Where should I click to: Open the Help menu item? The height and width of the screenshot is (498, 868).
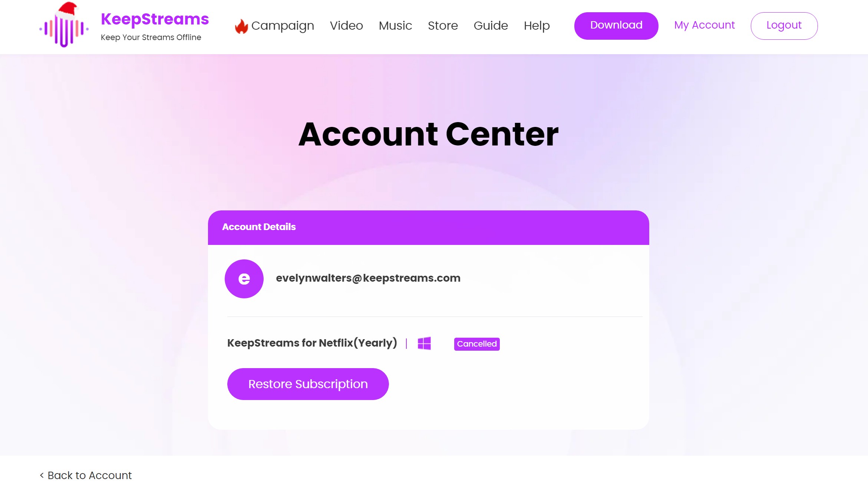[537, 26]
